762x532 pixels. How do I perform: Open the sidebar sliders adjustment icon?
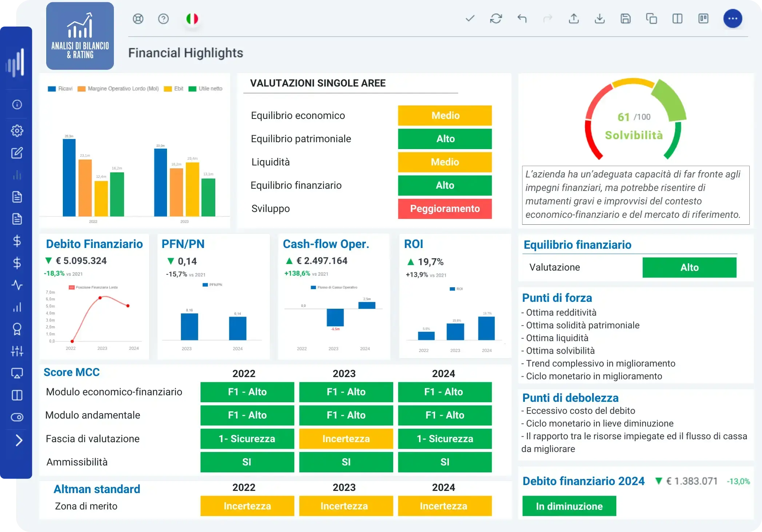click(x=17, y=351)
